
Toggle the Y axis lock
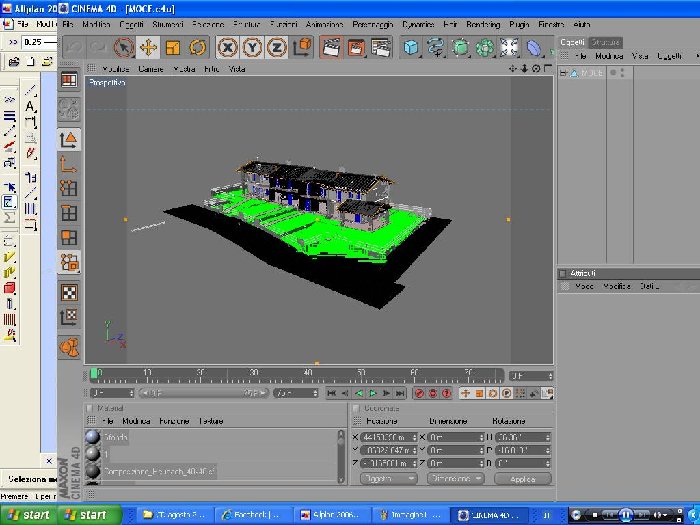[x=252, y=47]
